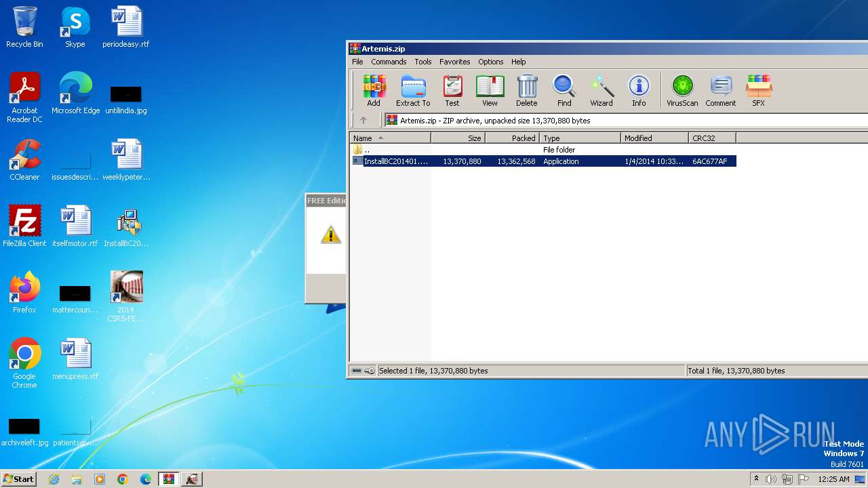Sort files by Type column header
This screenshot has width=868, height=488.
coord(580,138)
